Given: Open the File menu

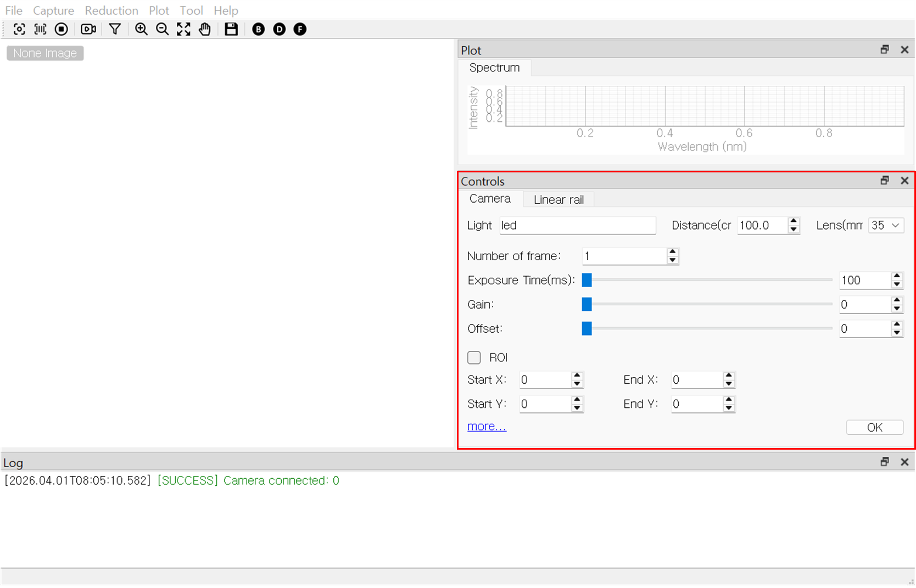Looking at the screenshot, I should 14,10.
